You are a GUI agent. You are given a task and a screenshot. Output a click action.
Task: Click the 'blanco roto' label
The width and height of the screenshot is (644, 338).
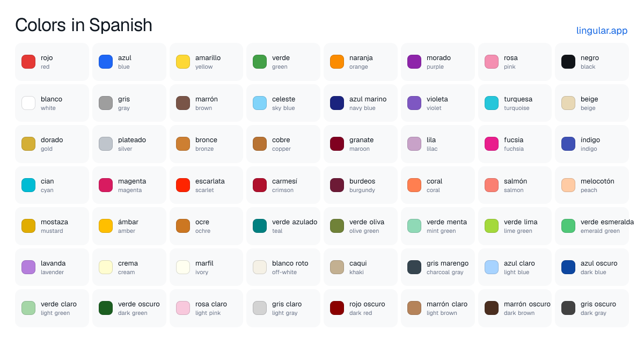pos(290,263)
